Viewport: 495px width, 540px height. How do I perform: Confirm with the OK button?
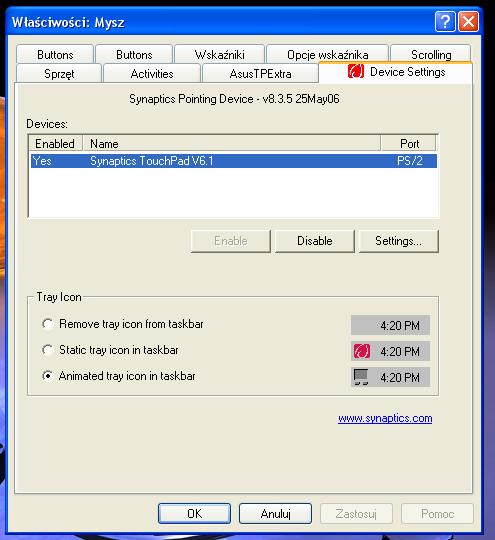pos(194,513)
